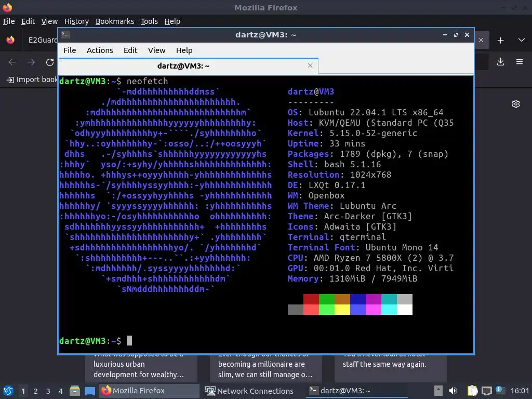Screen dimensions: 532x399
Task: Click the dark green swatch in the neofetch palette
Action: (326, 299)
